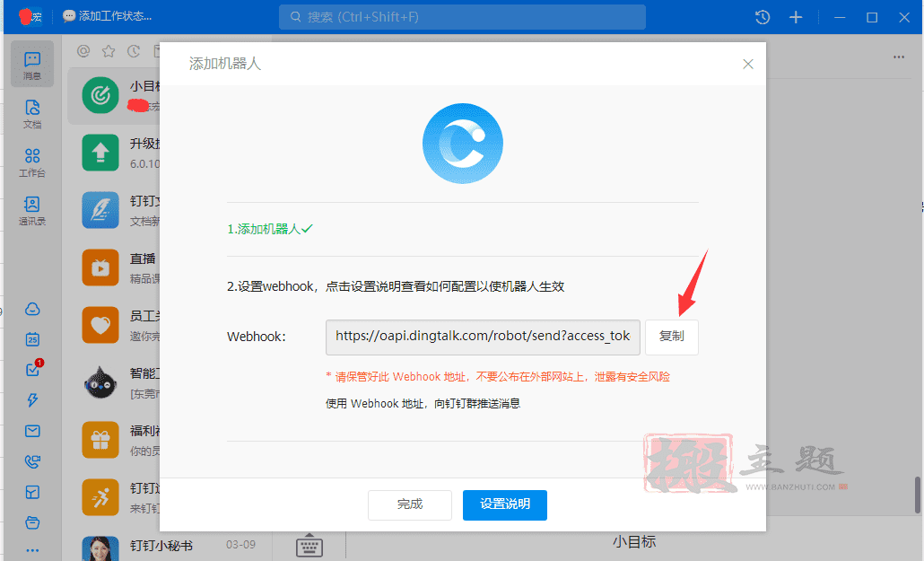Open the cloud drive icon in sidebar
Screen dimensions: 924x561
(x=32, y=309)
